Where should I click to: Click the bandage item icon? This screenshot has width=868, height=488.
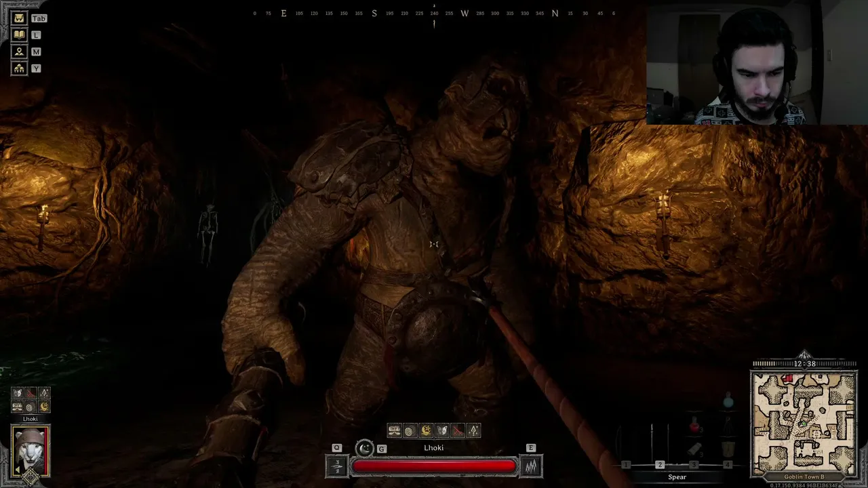click(694, 449)
